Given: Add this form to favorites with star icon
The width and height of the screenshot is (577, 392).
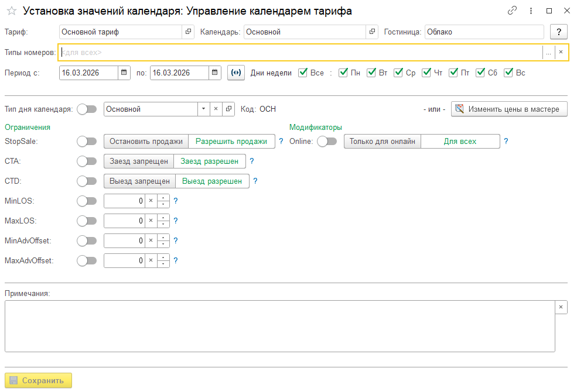Looking at the screenshot, I should point(11,11).
